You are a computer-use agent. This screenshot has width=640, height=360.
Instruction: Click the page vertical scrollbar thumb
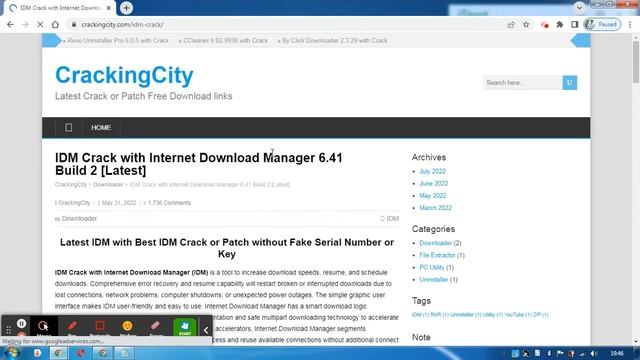click(x=636, y=62)
